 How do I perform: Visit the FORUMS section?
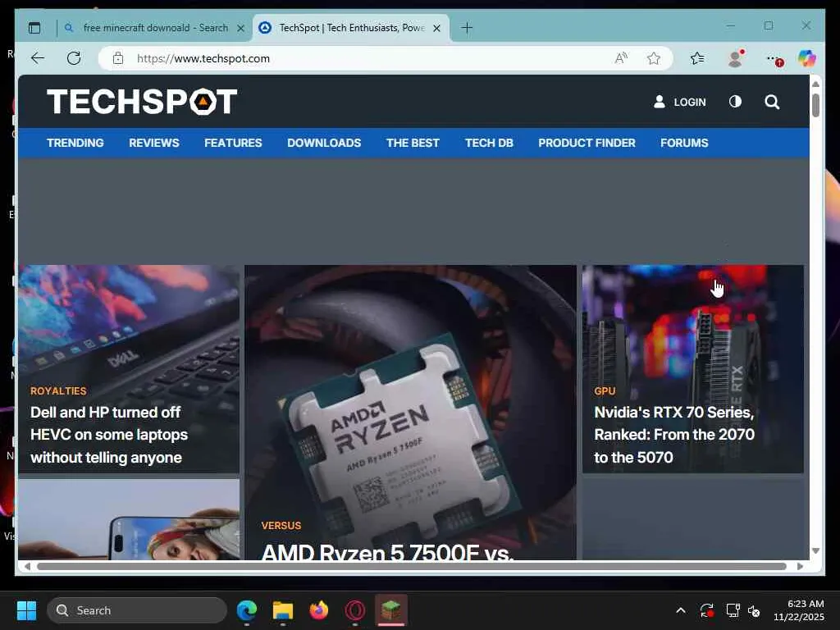point(684,143)
